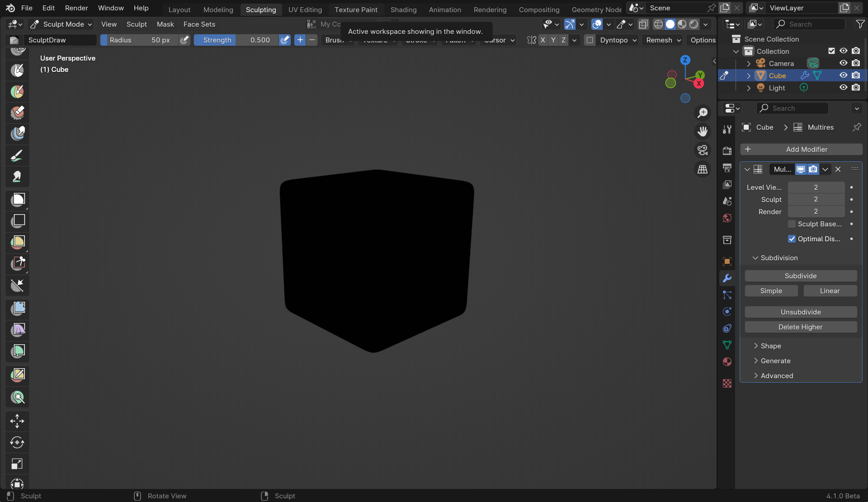Select the Paint brush tool

pos(18,156)
